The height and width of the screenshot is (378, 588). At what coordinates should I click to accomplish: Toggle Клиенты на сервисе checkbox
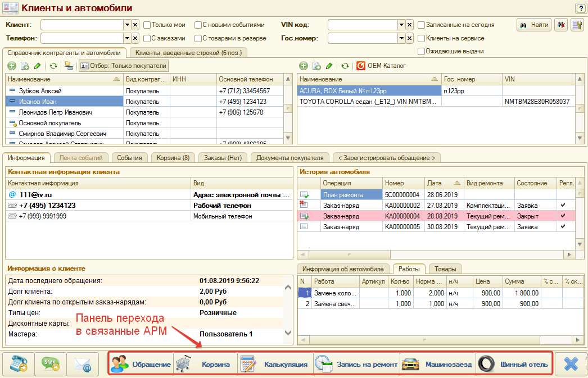422,38
